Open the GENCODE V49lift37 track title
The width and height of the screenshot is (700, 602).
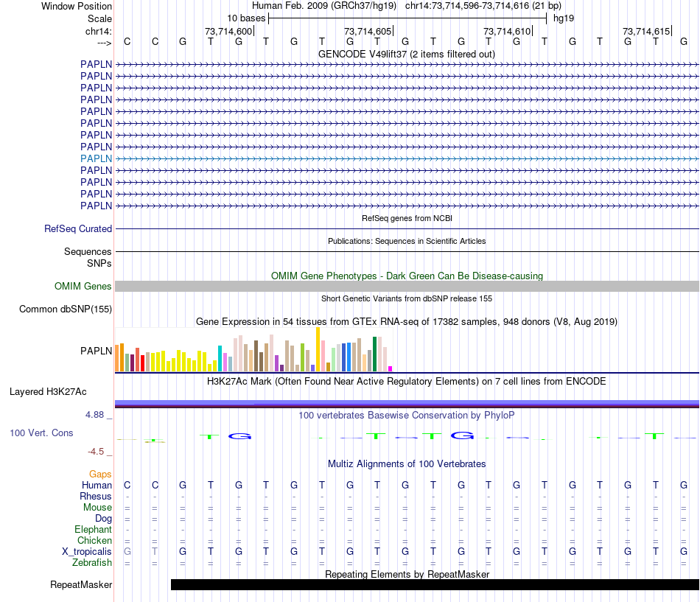pyautogui.click(x=406, y=54)
